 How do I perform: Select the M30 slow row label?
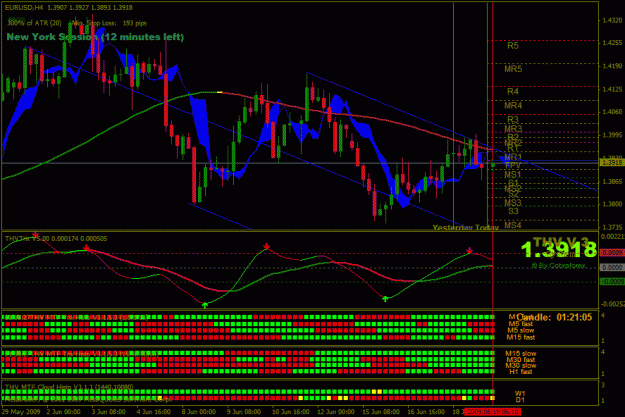click(x=521, y=366)
